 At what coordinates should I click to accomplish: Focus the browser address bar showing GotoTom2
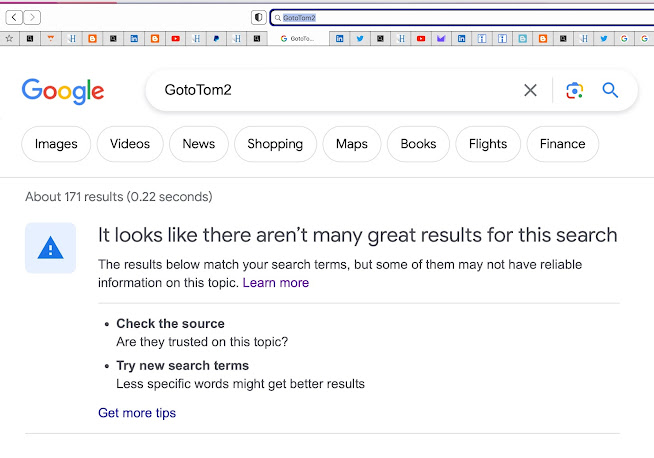[462, 18]
